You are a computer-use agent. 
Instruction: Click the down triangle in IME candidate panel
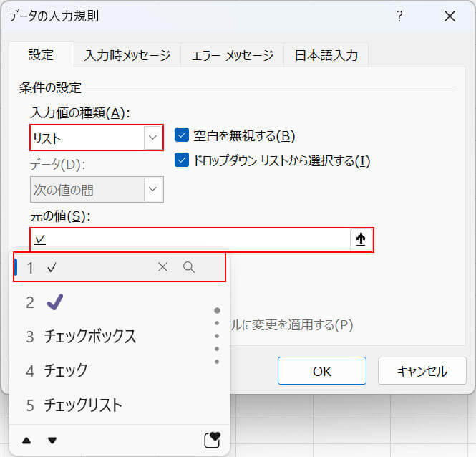52,440
